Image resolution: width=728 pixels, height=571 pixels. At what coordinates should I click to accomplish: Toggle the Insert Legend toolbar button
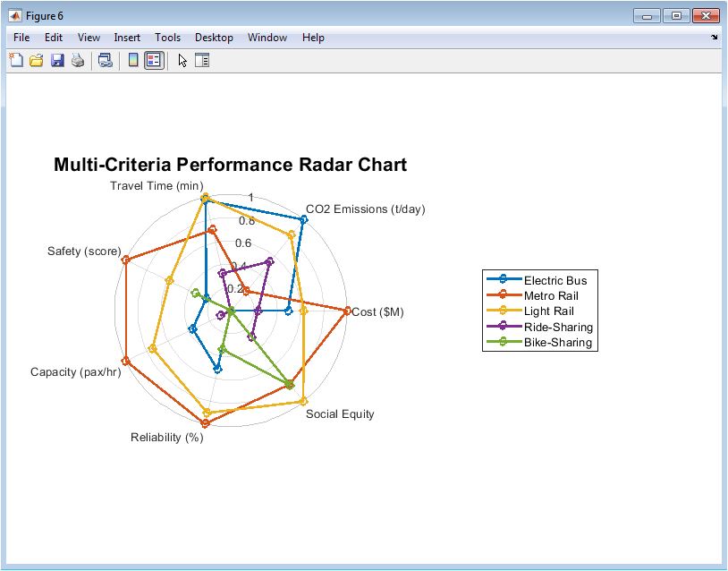pyautogui.click(x=154, y=60)
